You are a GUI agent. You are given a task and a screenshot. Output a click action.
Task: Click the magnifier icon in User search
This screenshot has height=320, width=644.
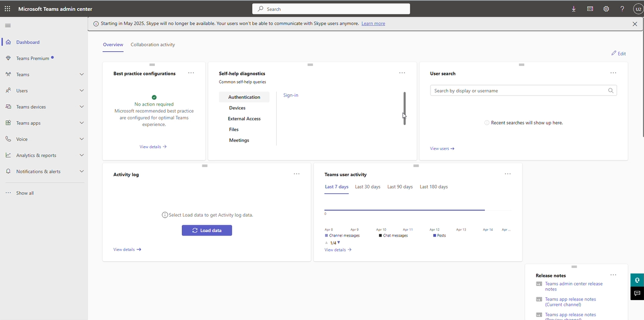(x=611, y=91)
